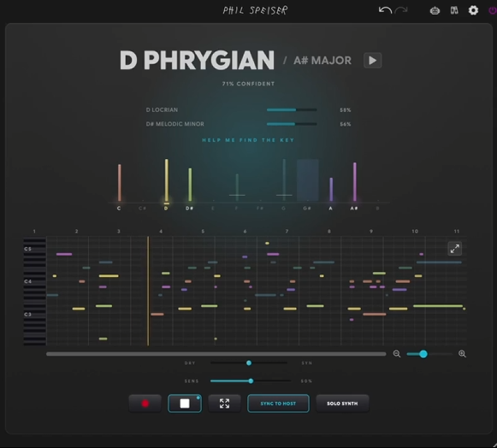Click the sensitivity slider handle
The width and height of the screenshot is (497, 448).
click(x=251, y=380)
